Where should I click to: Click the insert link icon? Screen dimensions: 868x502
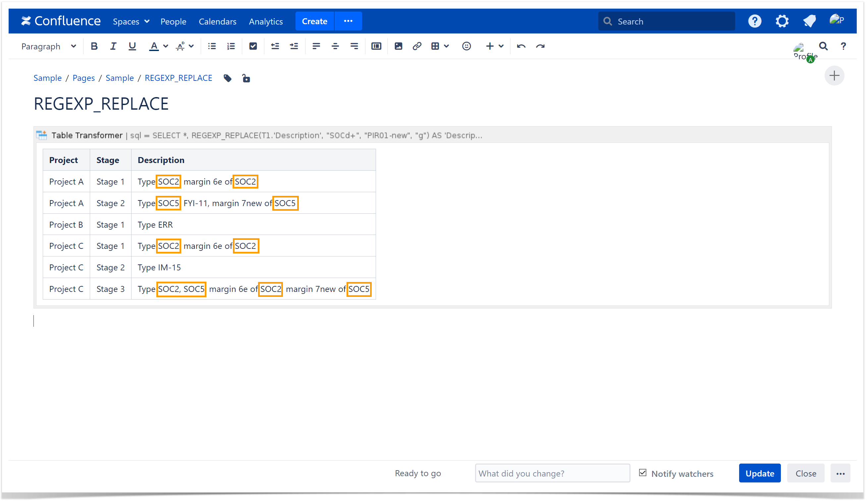417,46
